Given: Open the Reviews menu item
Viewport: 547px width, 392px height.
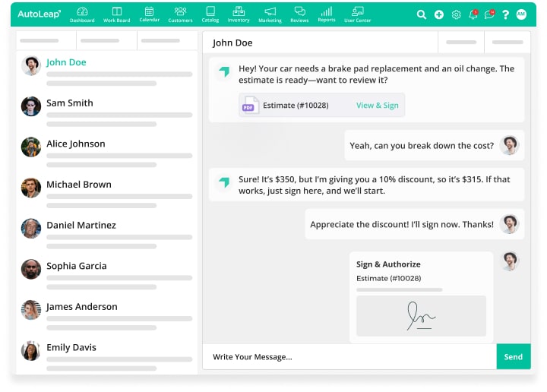Looking at the screenshot, I should click(299, 12).
